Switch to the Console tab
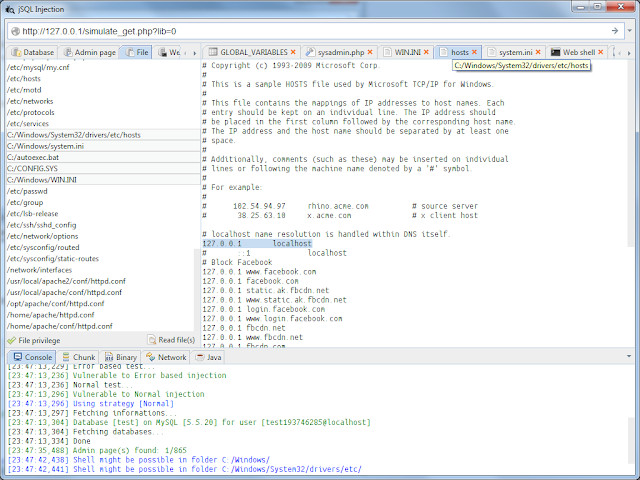 pyautogui.click(x=33, y=357)
